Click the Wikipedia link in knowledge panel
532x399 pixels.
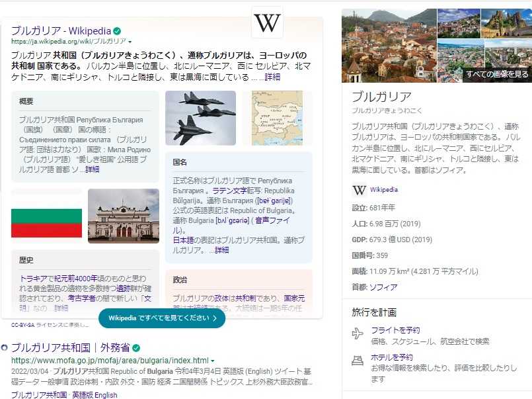click(x=384, y=190)
